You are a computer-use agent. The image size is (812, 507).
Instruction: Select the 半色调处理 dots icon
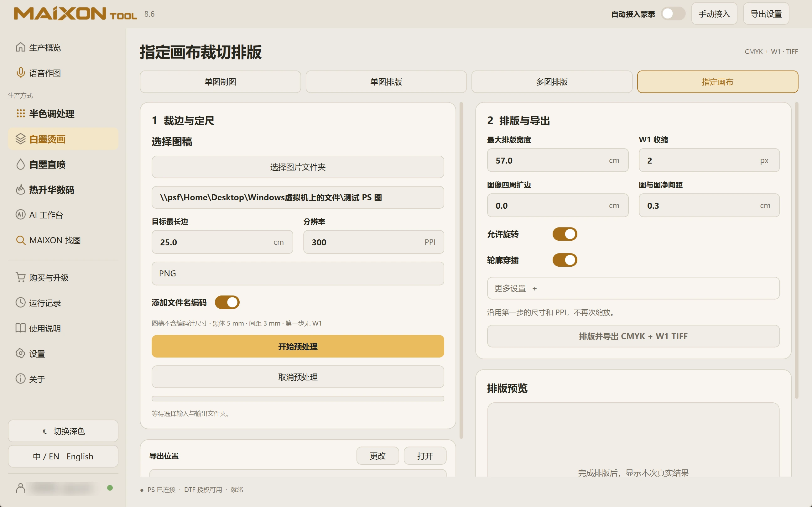tap(20, 113)
